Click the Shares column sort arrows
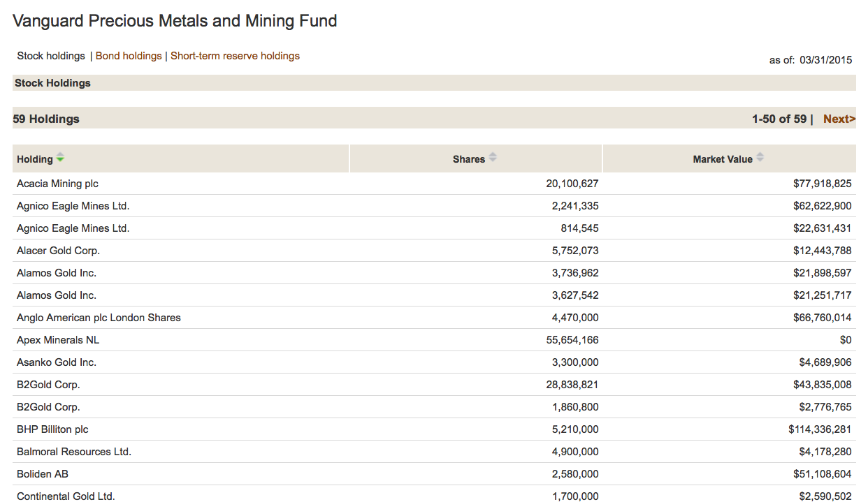The height and width of the screenshot is (502, 868). click(x=493, y=158)
